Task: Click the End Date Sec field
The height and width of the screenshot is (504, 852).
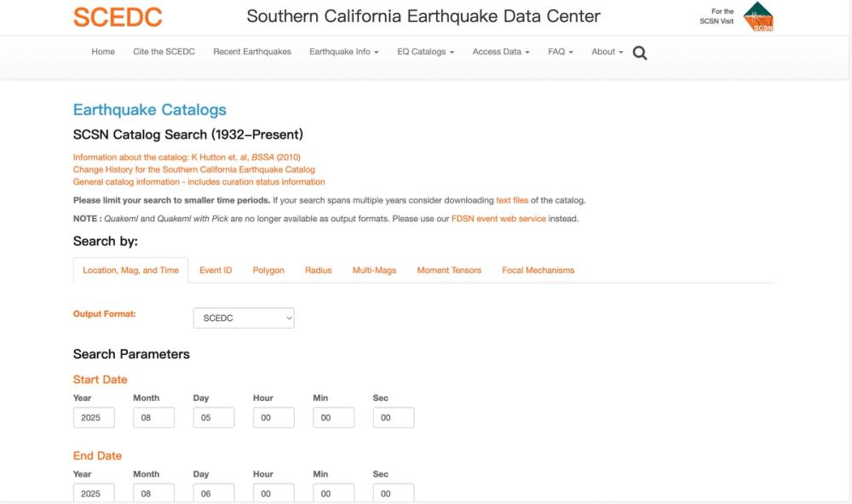Action: (x=394, y=493)
